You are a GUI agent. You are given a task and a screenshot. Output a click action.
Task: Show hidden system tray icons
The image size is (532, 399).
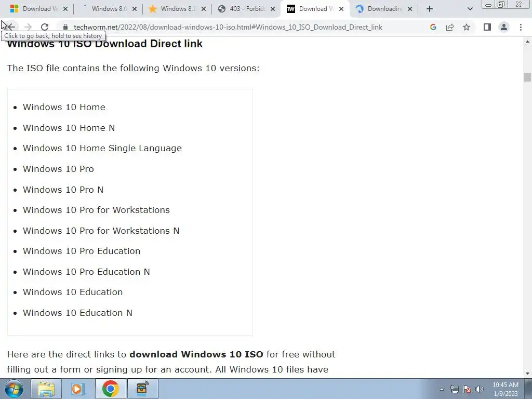pyautogui.click(x=442, y=389)
